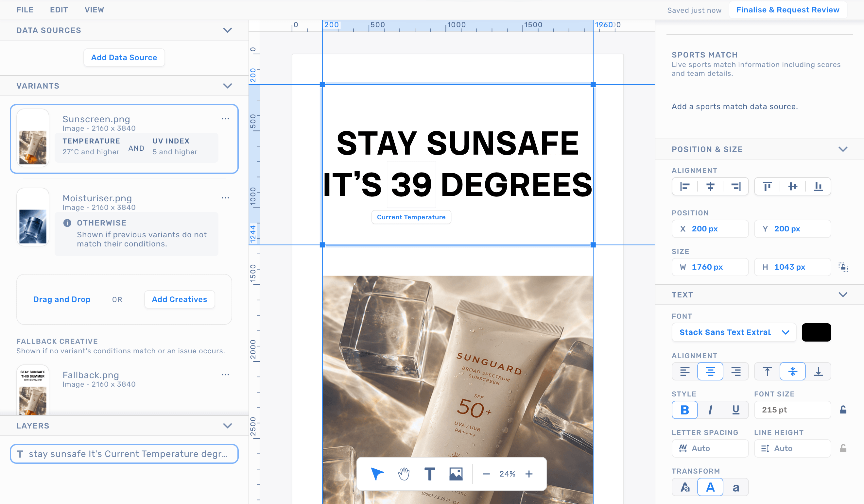Edit the line height field

point(793,448)
